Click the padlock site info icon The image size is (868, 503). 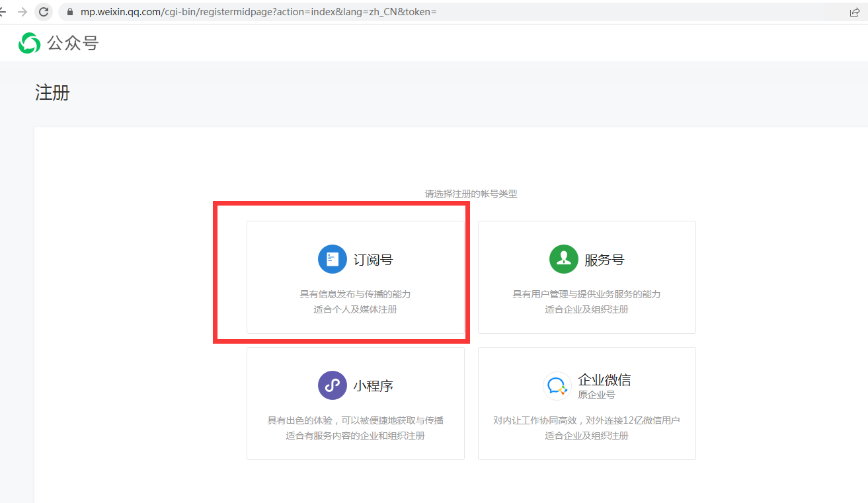click(x=70, y=12)
